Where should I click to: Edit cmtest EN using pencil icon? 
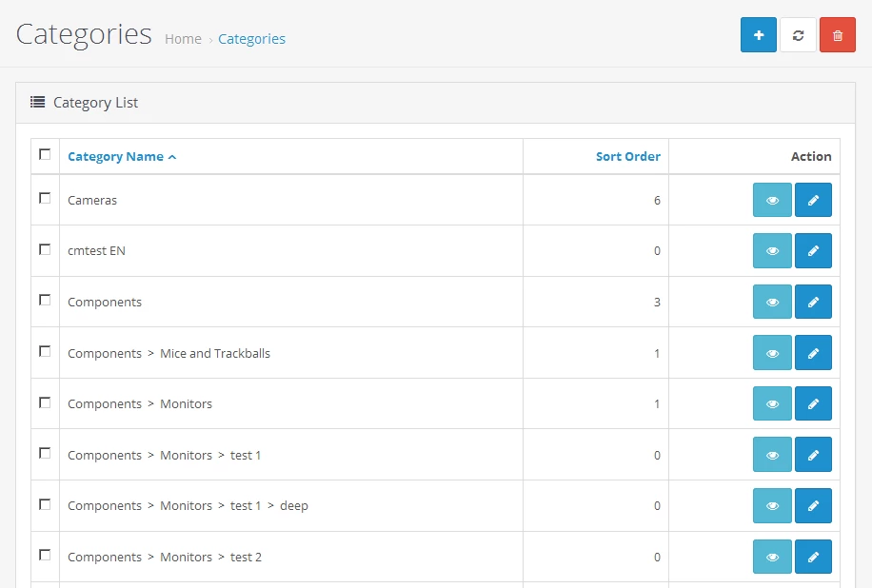[x=813, y=250]
